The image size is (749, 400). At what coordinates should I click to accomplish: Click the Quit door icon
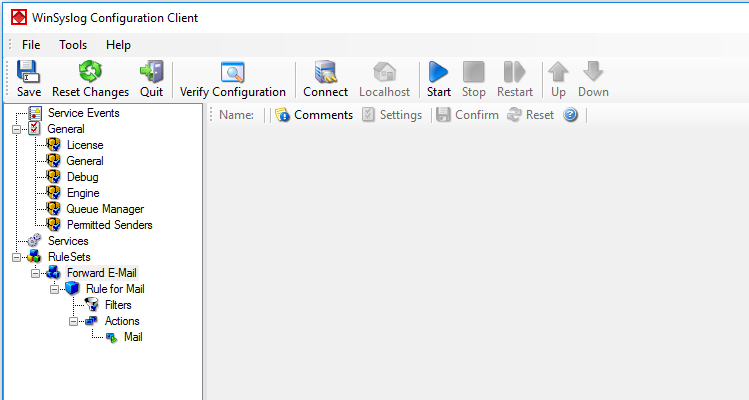coord(151,72)
